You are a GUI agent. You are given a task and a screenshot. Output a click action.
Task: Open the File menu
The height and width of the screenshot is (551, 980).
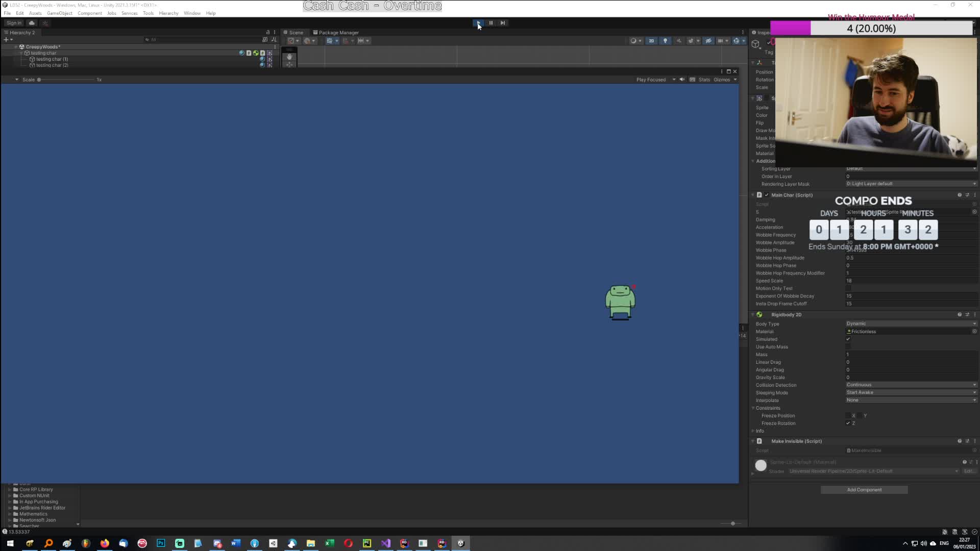click(7, 13)
